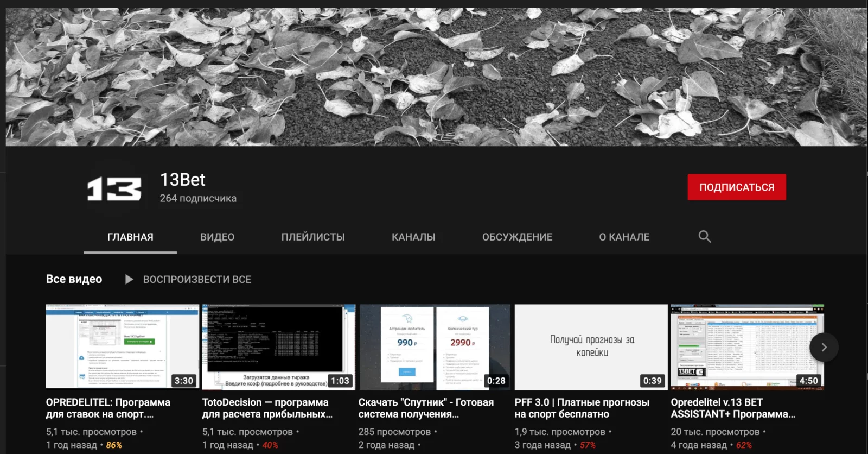Click the 13Bet channel avatar logo
Image resolution: width=868 pixels, height=454 pixels.
114,188
